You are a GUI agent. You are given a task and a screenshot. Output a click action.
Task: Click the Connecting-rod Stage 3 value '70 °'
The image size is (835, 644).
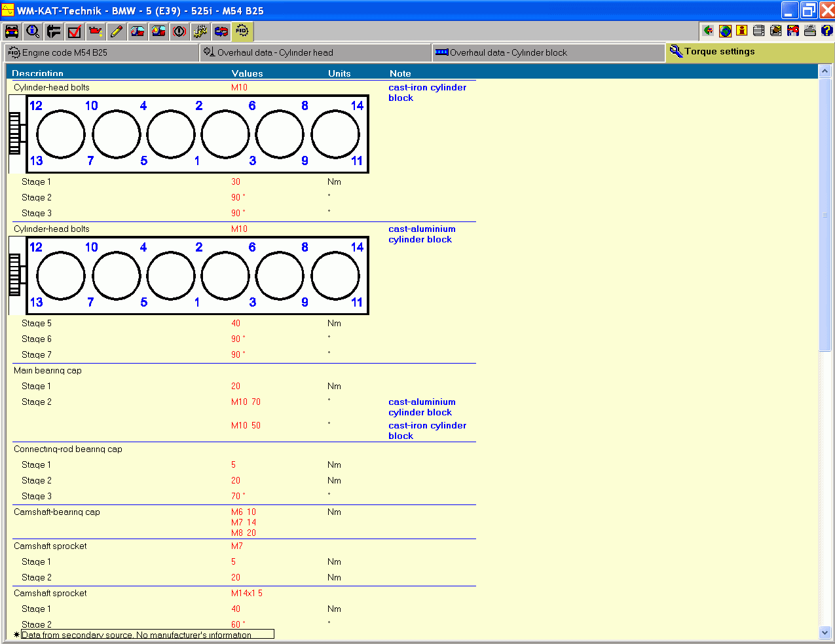(x=238, y=497)
